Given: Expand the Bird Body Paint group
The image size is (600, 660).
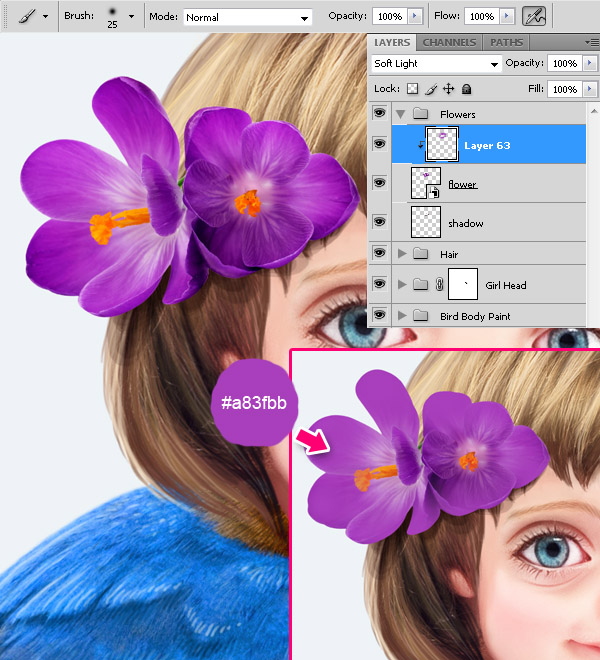Looking at the screenshot, I should 403,316.
